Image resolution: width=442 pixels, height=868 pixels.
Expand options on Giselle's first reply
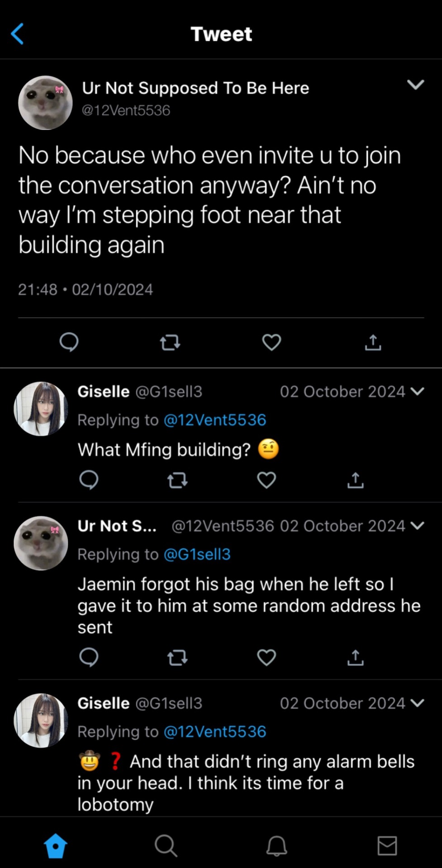pyautogui.click(x=418, y=392)
